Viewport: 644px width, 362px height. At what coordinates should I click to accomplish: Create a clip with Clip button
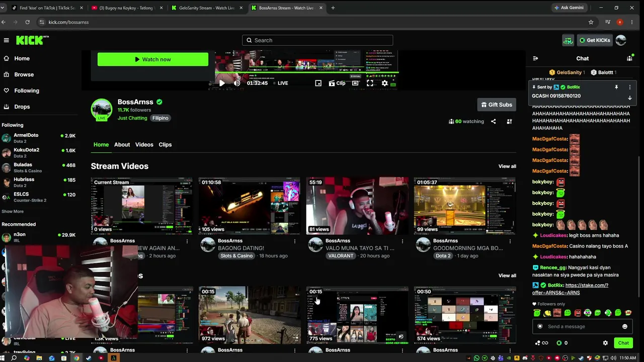pyautogui.click(x=337, y=83)
